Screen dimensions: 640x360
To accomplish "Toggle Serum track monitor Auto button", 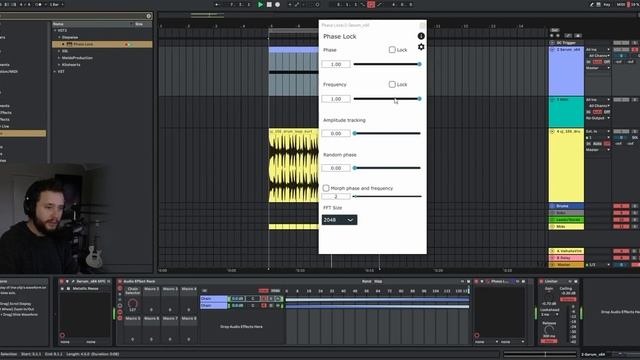I will pos(598,62).
